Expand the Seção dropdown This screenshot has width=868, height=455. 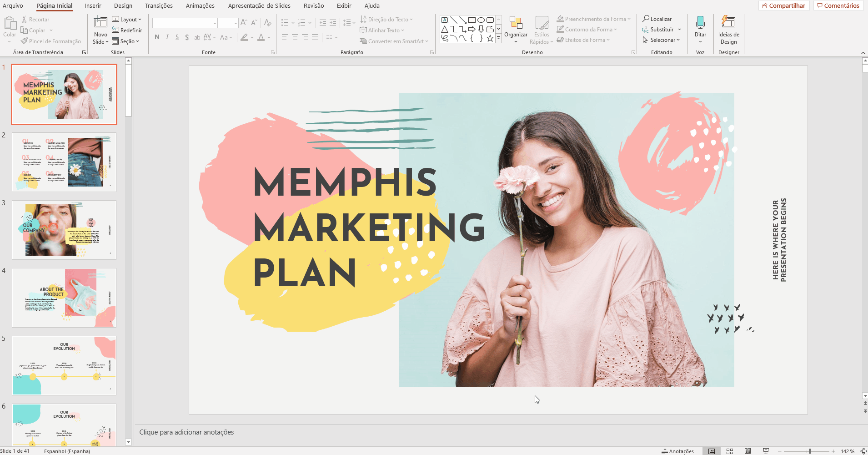(125, 41)
